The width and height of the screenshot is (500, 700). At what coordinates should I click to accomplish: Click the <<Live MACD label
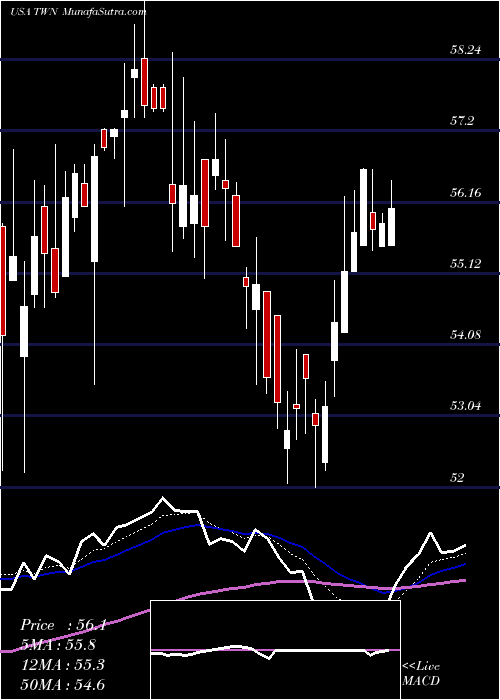click(421, 674)
